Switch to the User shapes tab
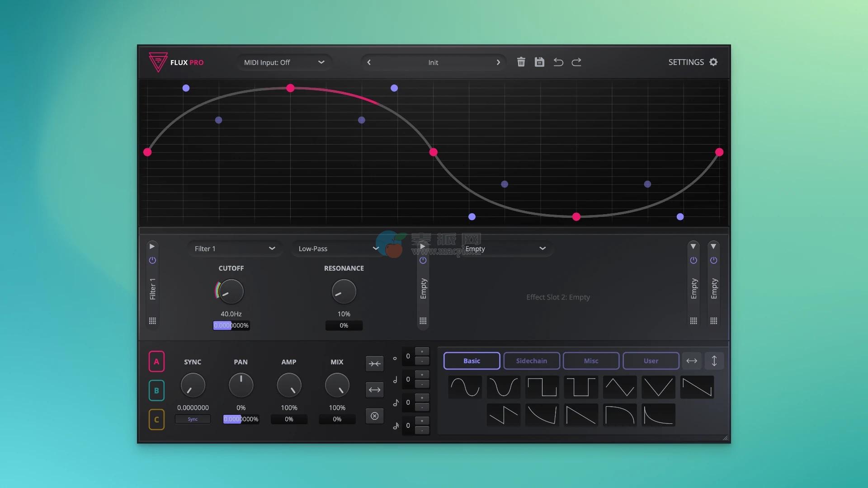Screen dimensions: 868x488 (x=651, y=361)
